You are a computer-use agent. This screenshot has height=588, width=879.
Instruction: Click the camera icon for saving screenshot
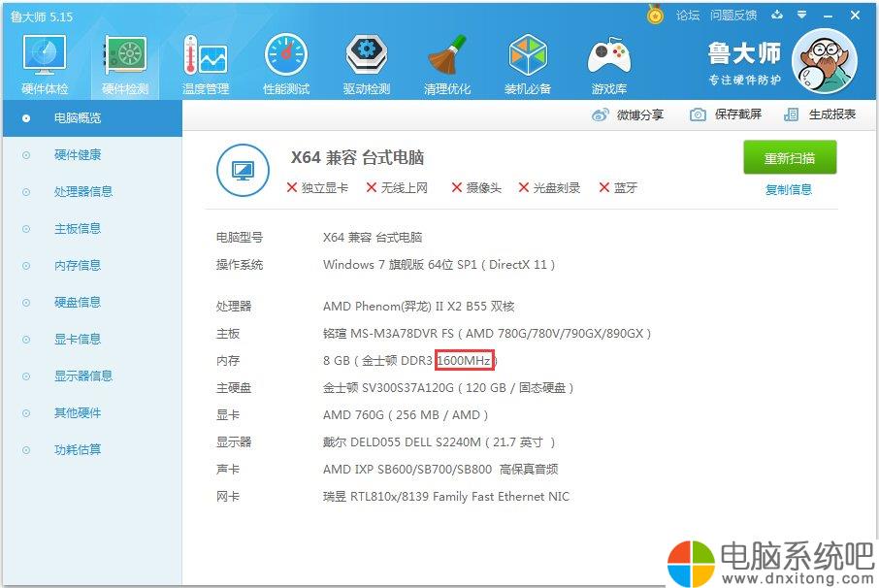click(698, 114)
